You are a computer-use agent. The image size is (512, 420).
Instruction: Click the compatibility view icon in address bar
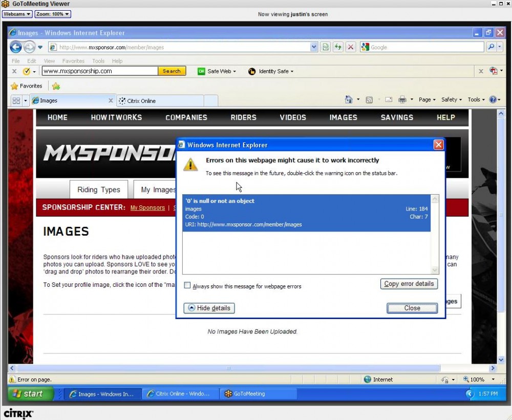point(326,47)
